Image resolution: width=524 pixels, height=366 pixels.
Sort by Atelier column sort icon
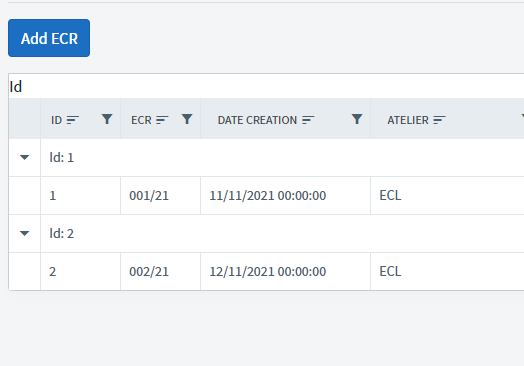pos(439,120)
